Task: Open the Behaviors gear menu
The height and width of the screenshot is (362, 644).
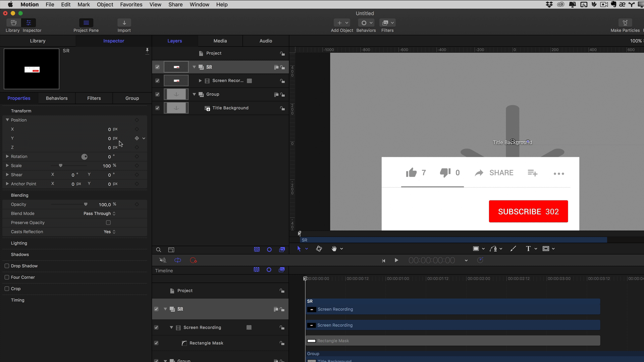Action: (x=366, y=23)
